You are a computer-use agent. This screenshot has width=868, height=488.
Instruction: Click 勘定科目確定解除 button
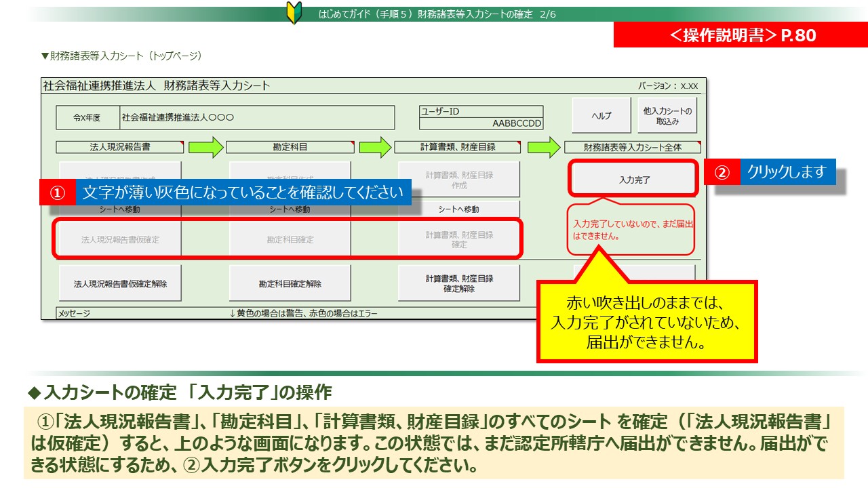(290, 284)
